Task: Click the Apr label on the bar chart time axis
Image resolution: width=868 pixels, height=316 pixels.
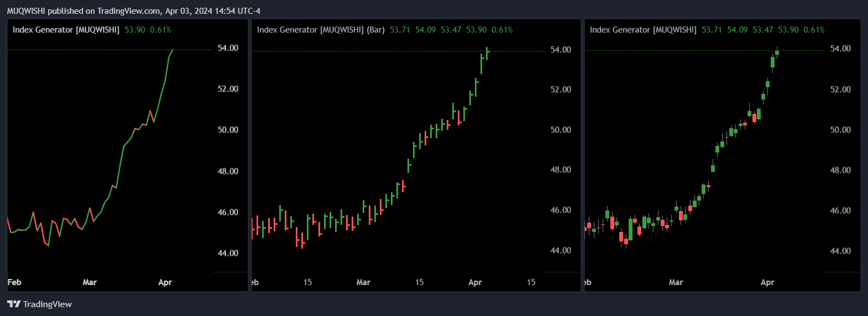Action: pos(475,282)
